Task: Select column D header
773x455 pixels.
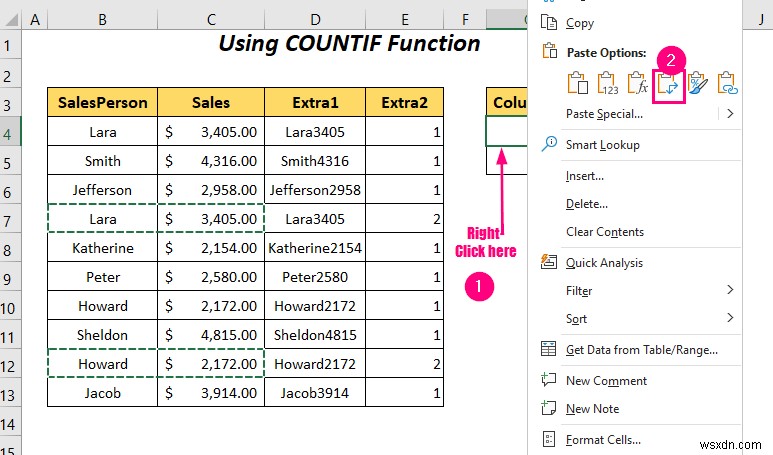Action: (315, 20)
